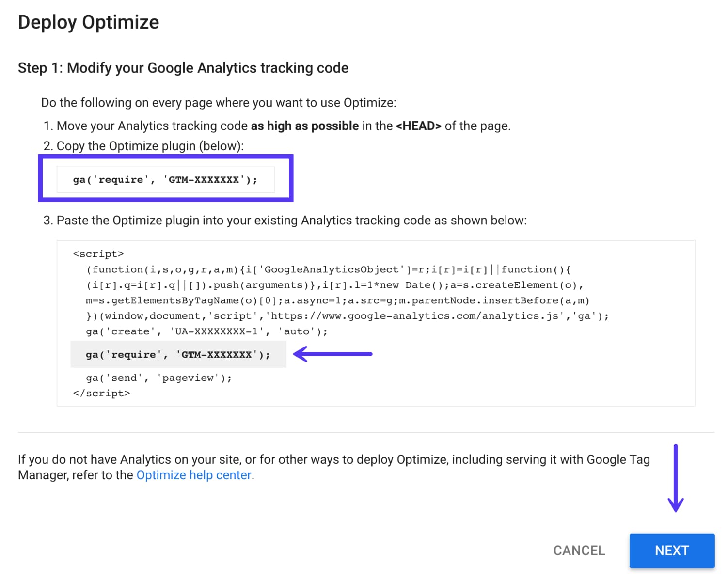The image size is (728, 583).
Task: Select the <script> opening tag in the code block
Action: point(98,253)
